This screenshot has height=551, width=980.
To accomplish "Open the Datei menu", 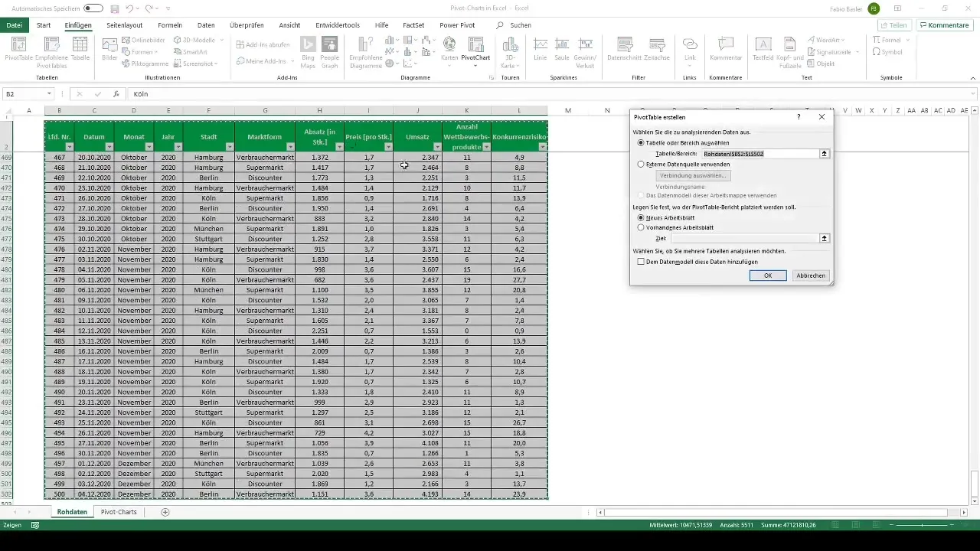I will (14, 25).
